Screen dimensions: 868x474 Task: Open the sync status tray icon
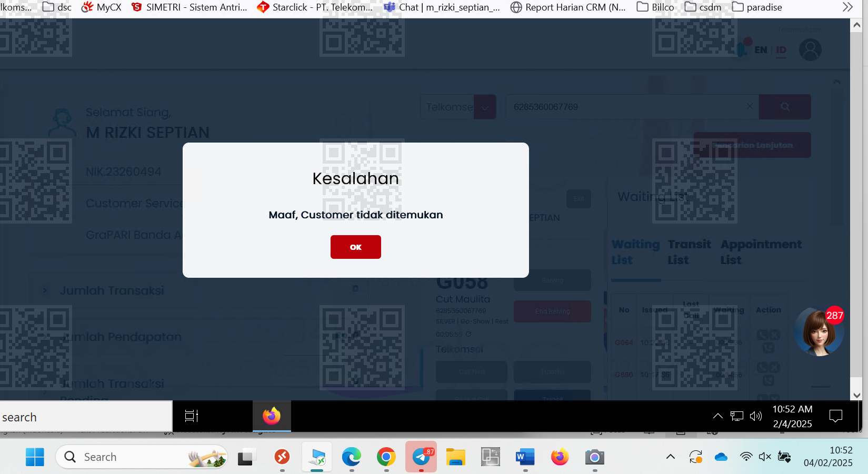pyautogui.click(x=696, y=457)
